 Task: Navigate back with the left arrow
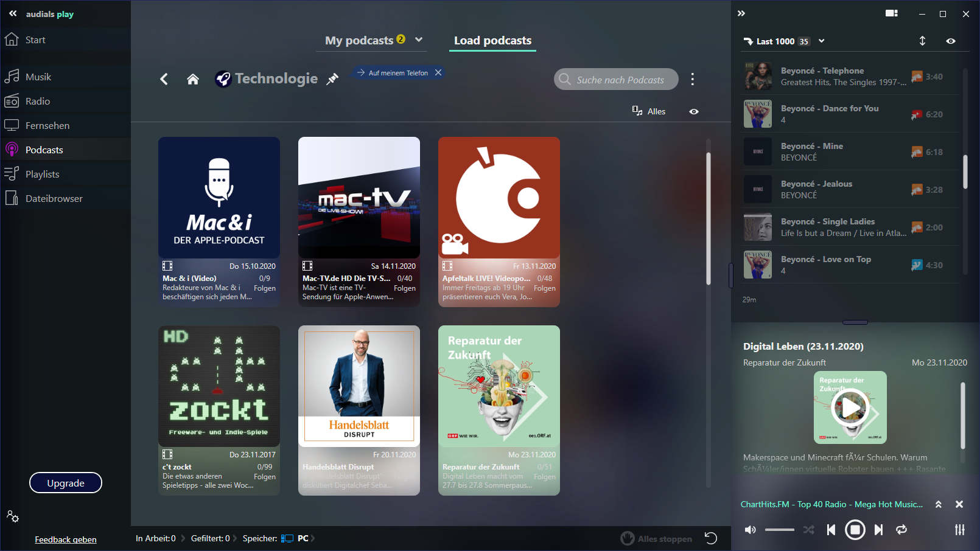pos(164,79)
